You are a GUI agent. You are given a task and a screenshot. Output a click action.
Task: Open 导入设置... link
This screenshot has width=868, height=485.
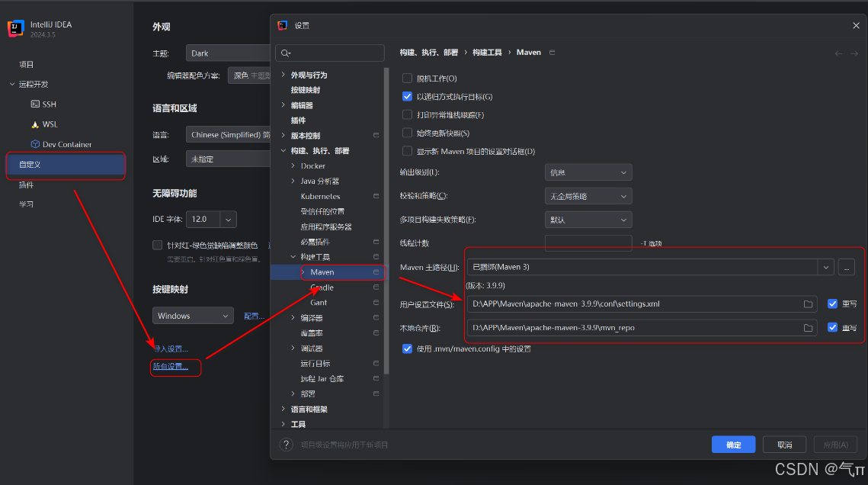coord(171,348)
